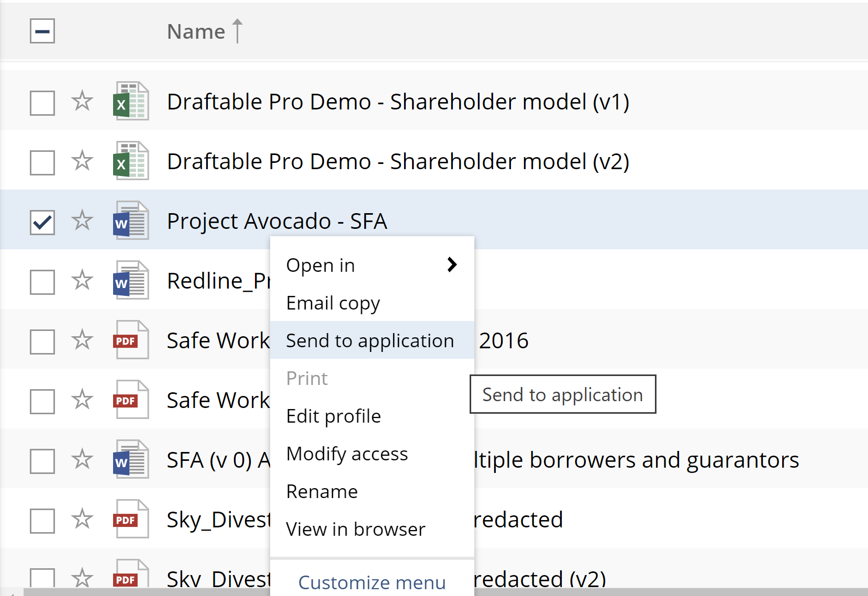Click the Name column header
The height and width of the screenshot is (596, 868).
[196, 31]
